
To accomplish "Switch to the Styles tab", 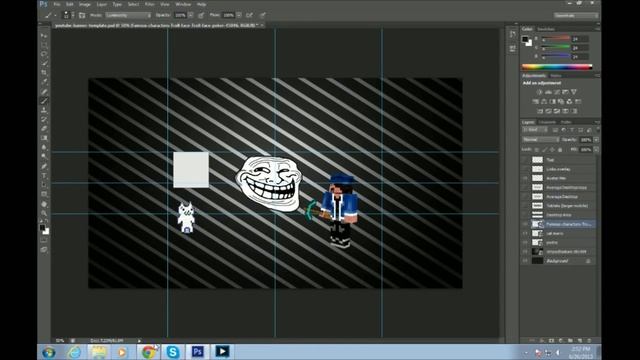I will pyautogui.click(x=556, y=76).
